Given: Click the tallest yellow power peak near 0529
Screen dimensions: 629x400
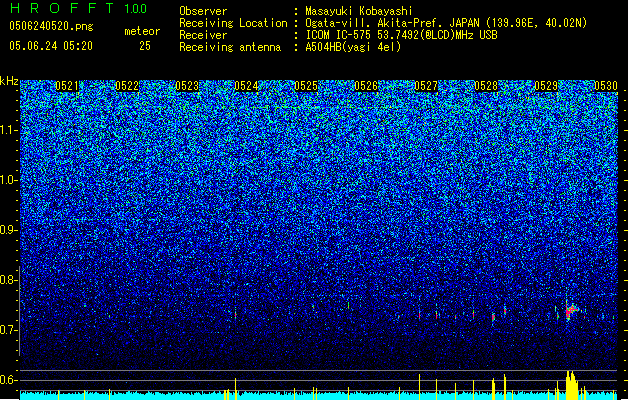Looking at the screenshot, I should [x=571, y=385].
